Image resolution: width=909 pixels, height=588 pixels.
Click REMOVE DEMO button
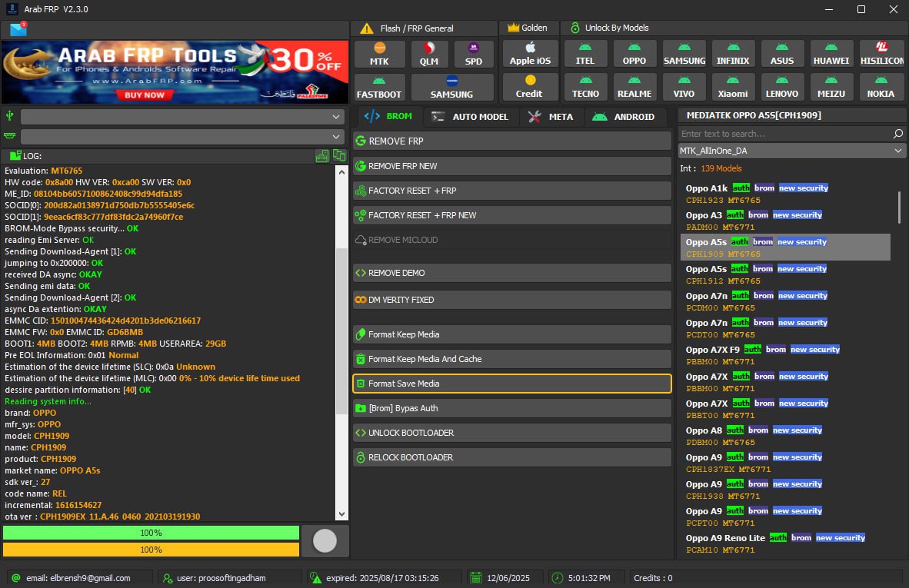click(x=512, y=273)
